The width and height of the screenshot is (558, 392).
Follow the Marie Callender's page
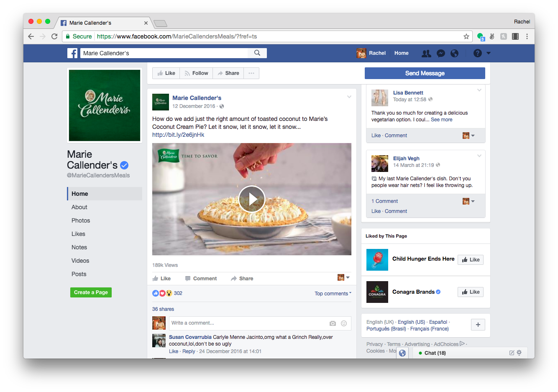tap(196, 73)
